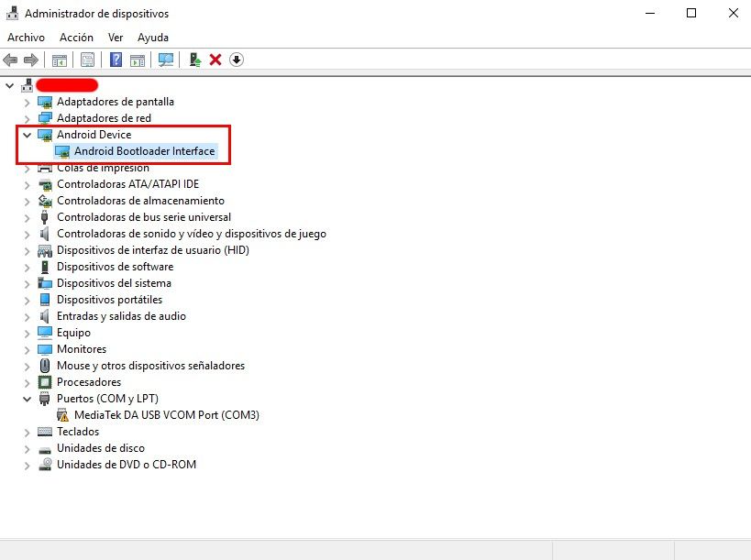Image resolution: width=751 pixels, height=560 pixels.
Task: Click the Dispositivos de software icon
Action: tap(45, 267)
